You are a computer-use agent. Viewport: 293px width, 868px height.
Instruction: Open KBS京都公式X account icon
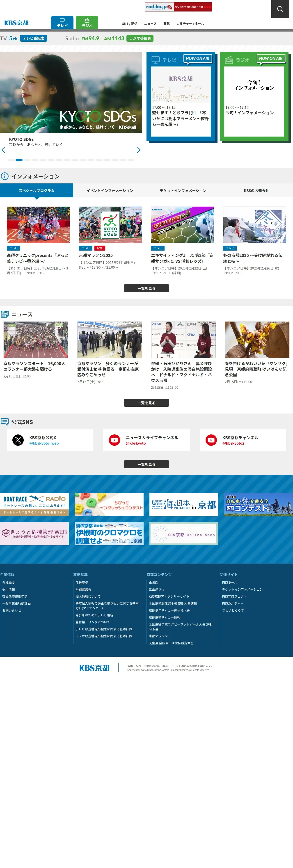pyautogui.click(x=18, y=440)
